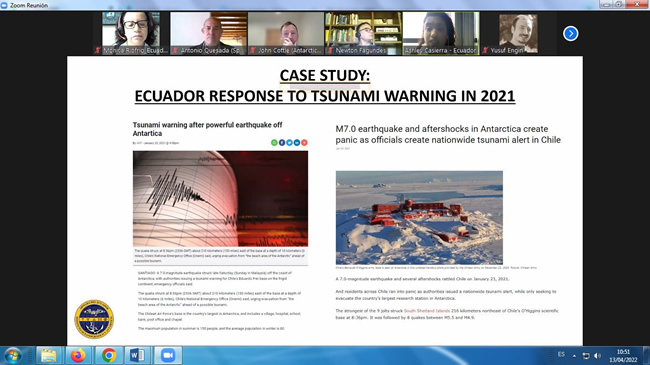The image size is (650, 365).
Task: Select Ashley Casierra - Ecuador video thumbnail
Action: (441, 33)
